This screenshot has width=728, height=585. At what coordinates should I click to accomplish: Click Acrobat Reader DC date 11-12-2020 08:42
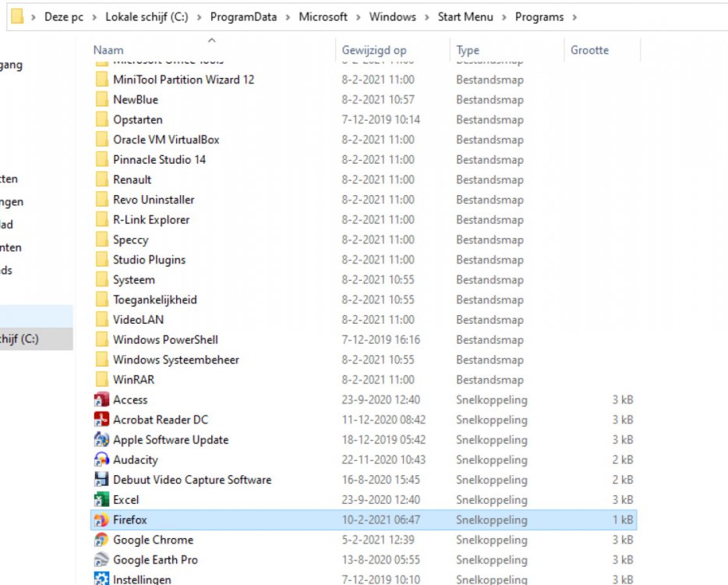(383, 420)
